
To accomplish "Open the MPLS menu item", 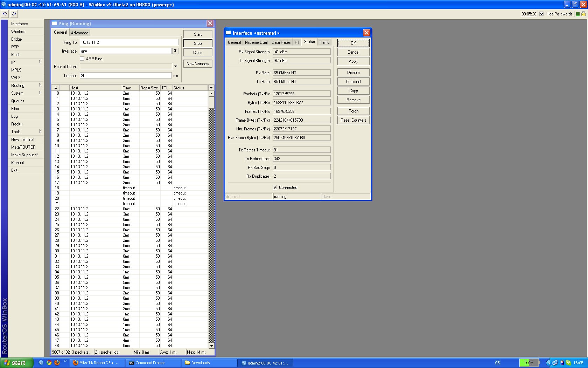I will point(26,70).
